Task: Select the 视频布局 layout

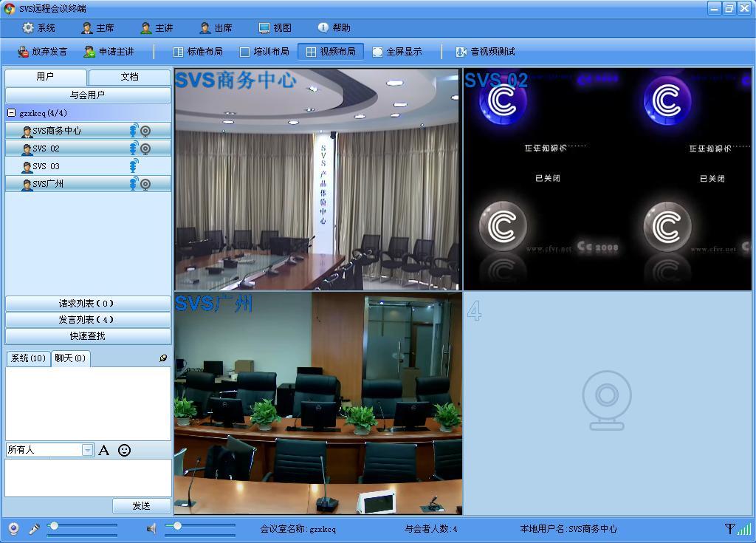Action: click(x=331, y=52)
